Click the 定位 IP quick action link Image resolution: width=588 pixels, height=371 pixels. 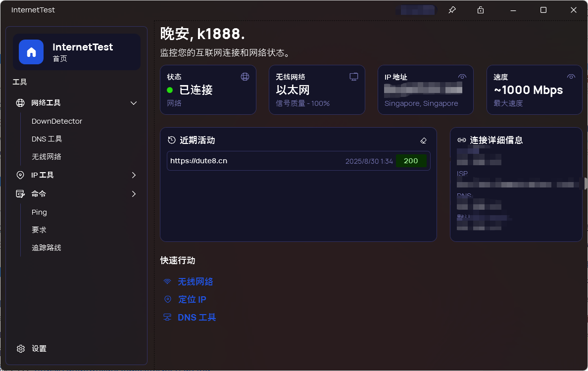tap(192, 299)
